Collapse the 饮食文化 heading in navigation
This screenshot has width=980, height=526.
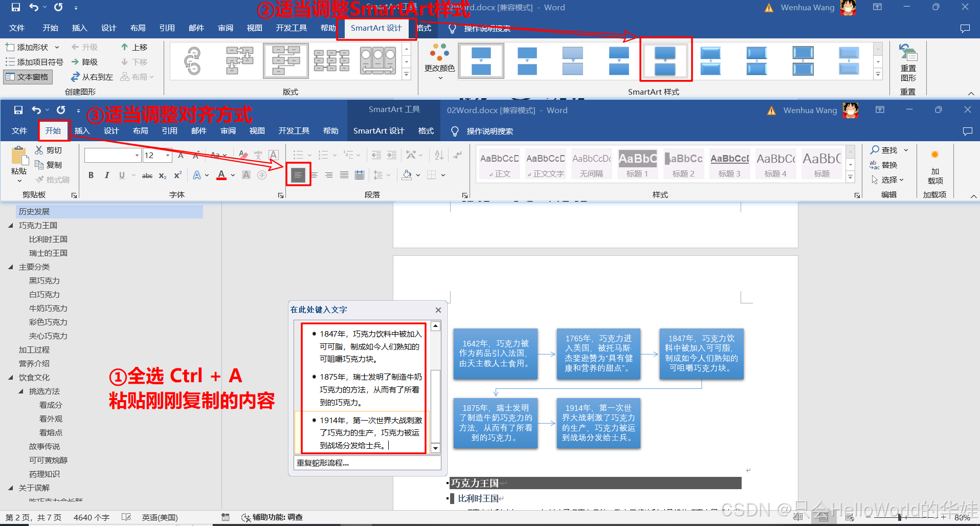point(11,377)
